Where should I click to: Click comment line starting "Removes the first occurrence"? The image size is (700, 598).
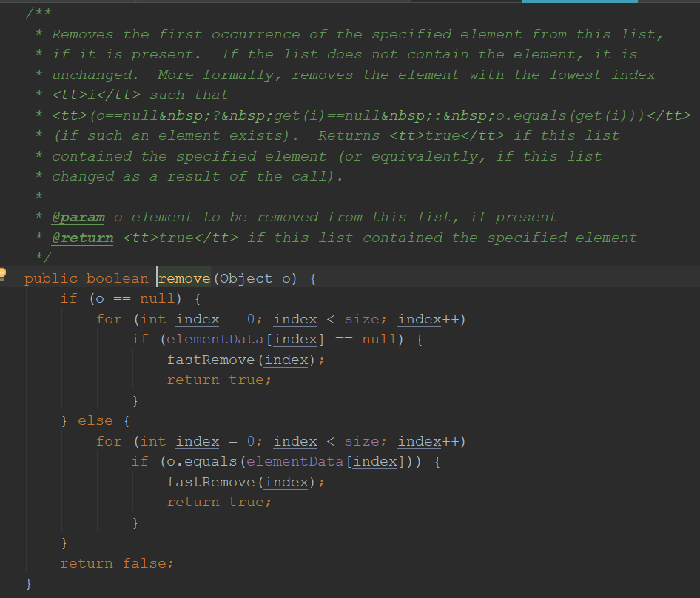pos(357,34)
